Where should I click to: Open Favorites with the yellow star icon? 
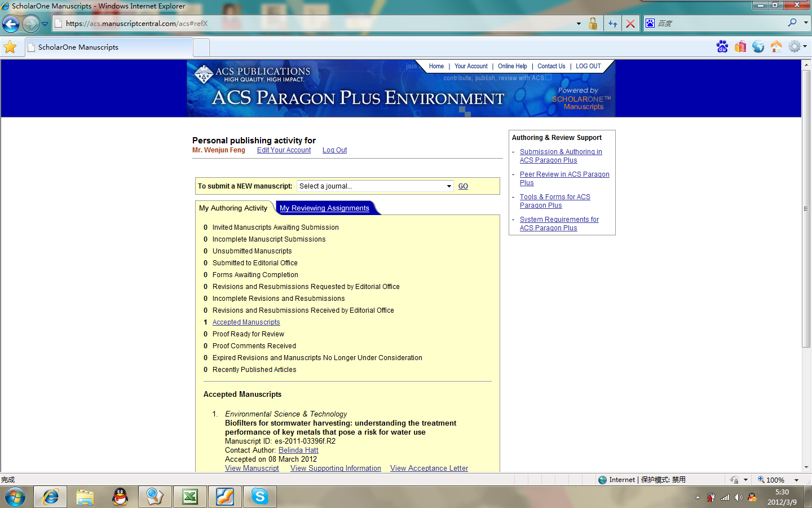click(x=10, y=47)
